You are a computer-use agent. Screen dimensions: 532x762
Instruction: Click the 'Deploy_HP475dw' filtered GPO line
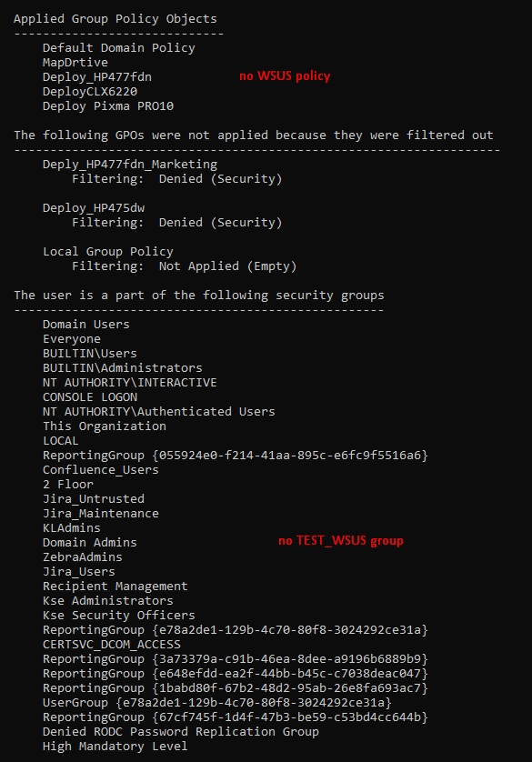pos(94,208)
